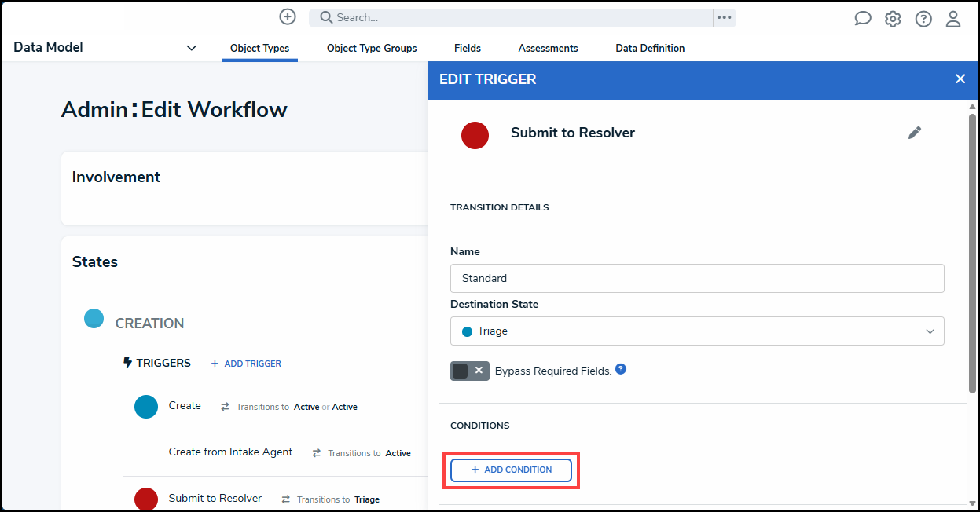This screenshot has width=980, height=512.
Task: Click the Creation state blue circle icon
Action: (x=94, y=318)
